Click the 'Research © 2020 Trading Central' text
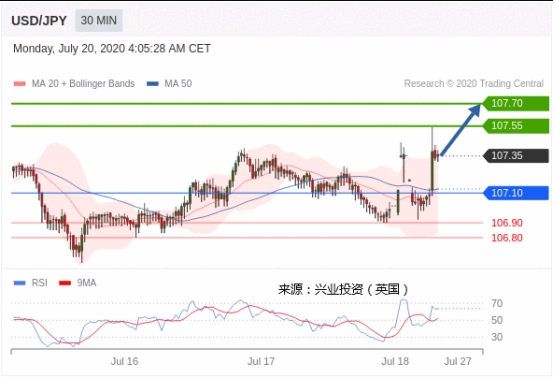Image resolution: width=554 pixels, height=378 pixels. click(473, 84)
